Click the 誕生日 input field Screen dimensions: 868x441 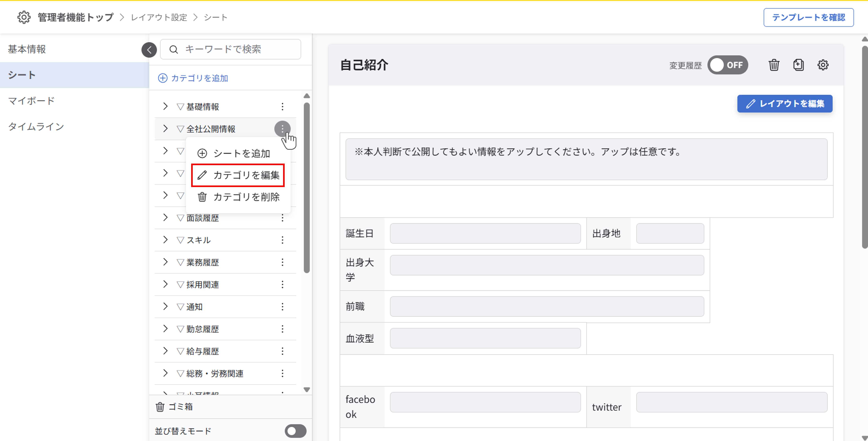click(x=485, y=233)
